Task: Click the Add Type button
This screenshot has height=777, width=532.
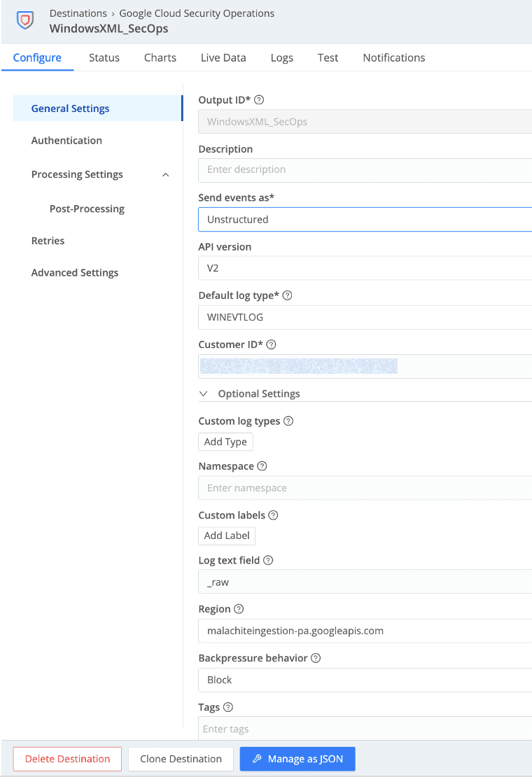Action: tap(225, 442)
